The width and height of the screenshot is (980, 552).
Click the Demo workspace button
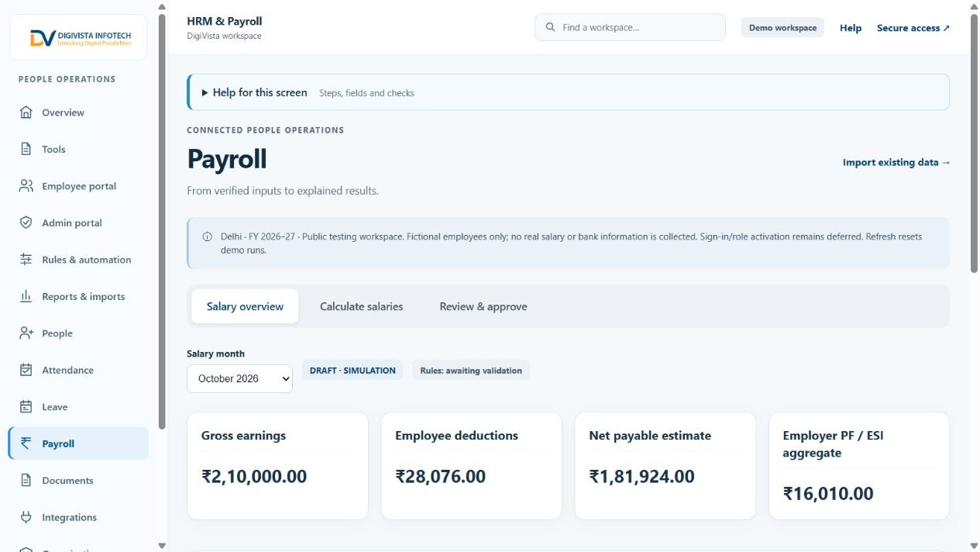click(782, 28)
